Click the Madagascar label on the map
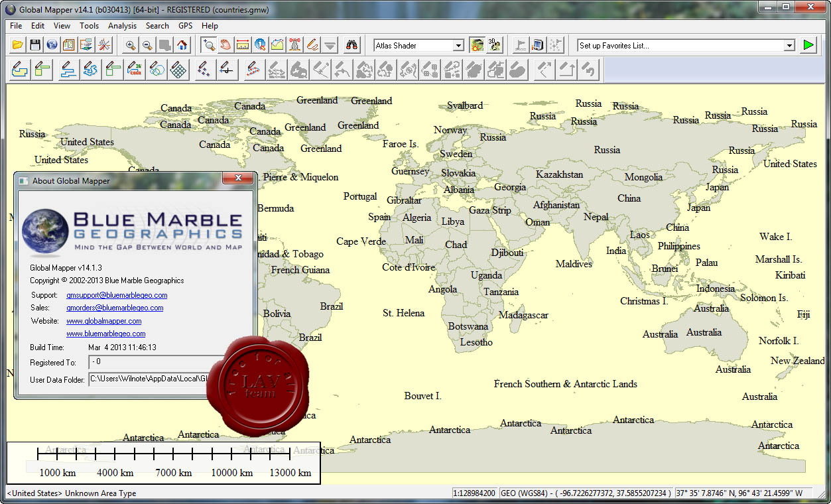 coord(523,316)
